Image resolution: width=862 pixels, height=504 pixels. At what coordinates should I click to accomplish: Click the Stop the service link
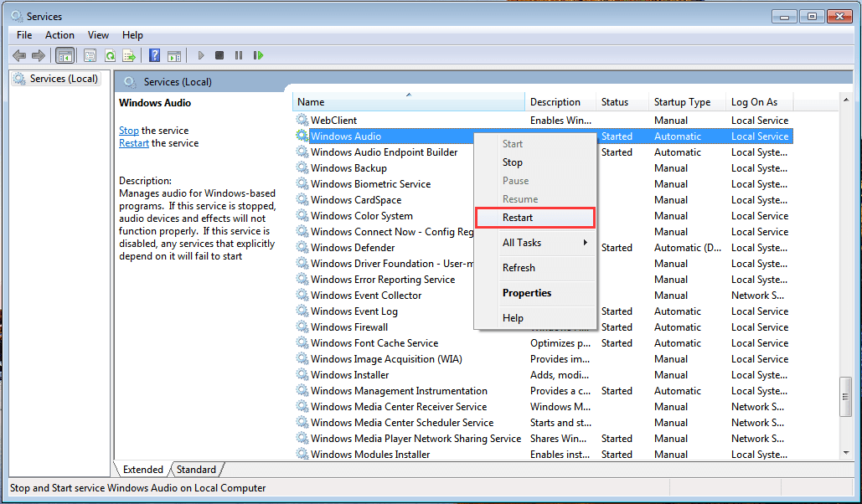coord(128,130)
